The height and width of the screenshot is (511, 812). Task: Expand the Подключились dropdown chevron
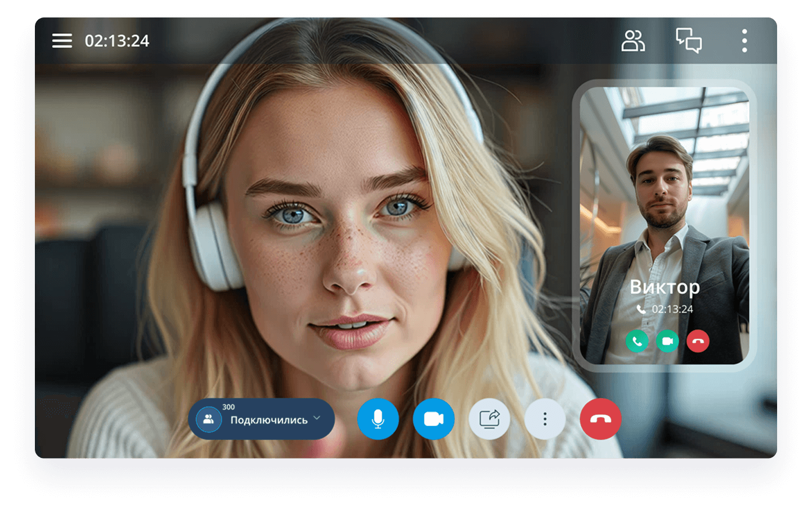coord(317,418)
